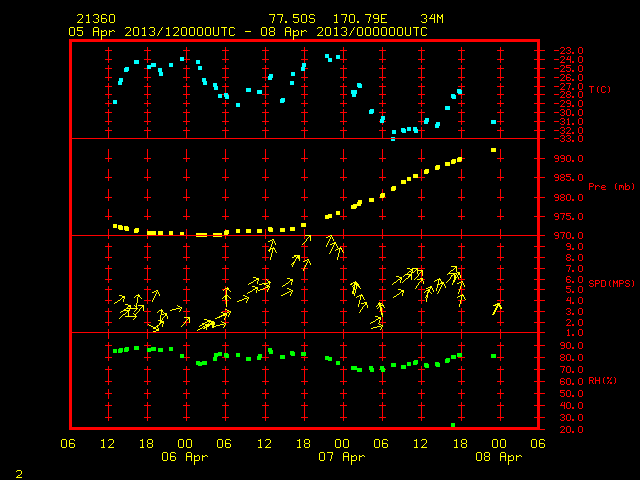Click the 990.0 pressure tick label
The height and width of the screenshot is (480, 640).
coord(569,159)
